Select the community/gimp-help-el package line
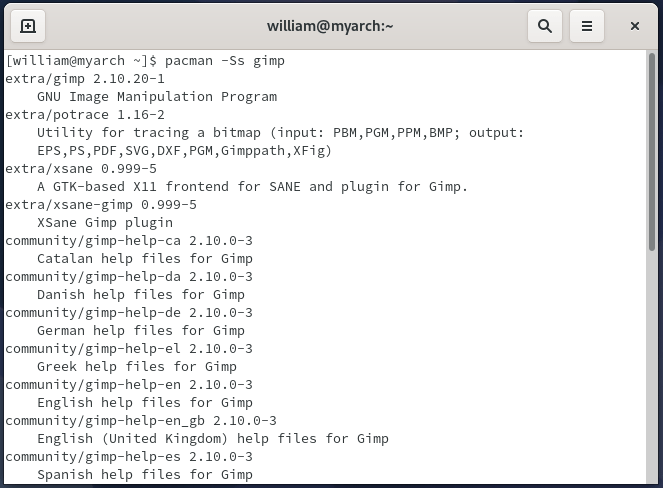The width and height of the screenshot is (663, 488). pyautogui.click(x=129, y=348)
